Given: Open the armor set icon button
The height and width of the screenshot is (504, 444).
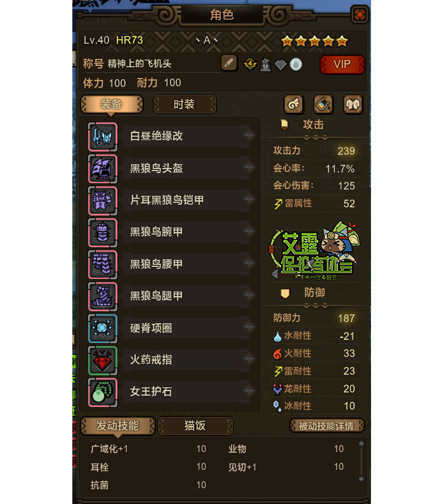Looking at the screenshot, I should click(x=353, y=104).
